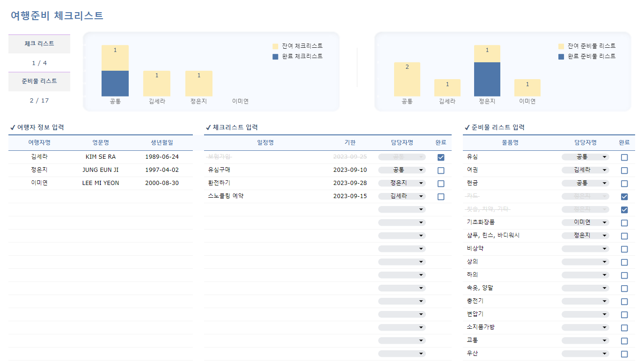
Task: Open empty 담당자 dropdown for 상의
Action: pos(585,262)
